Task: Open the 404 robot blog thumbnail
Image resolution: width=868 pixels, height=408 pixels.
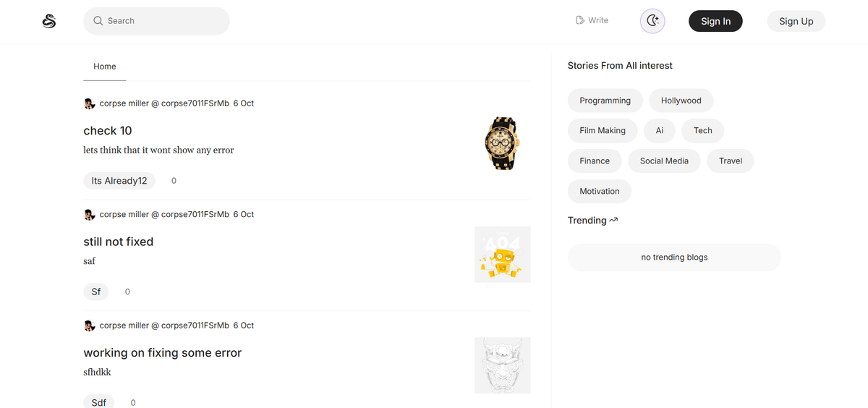Action: (502, 255)
